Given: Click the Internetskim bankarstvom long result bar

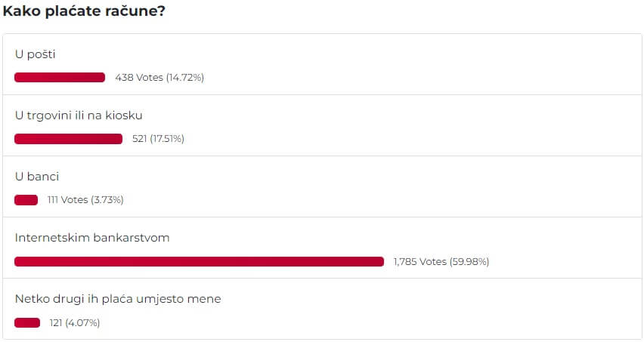Looking at the screenshot, I should [200, 262].
